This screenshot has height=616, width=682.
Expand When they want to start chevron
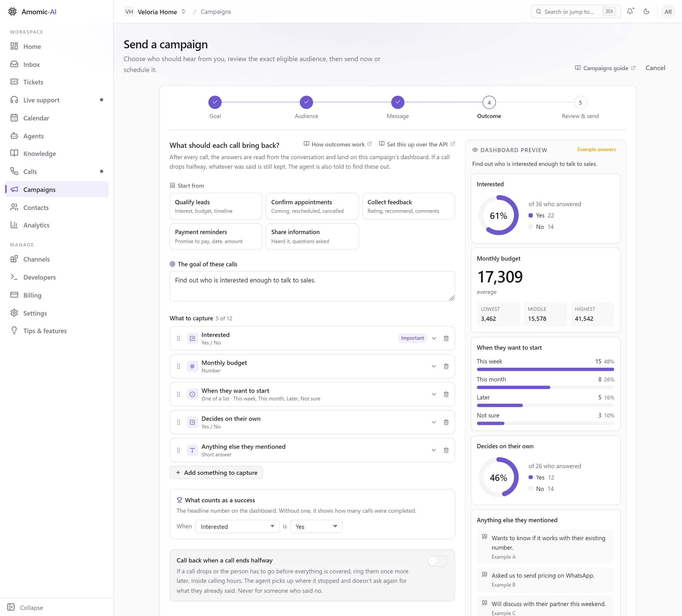(x=434, y=394)
